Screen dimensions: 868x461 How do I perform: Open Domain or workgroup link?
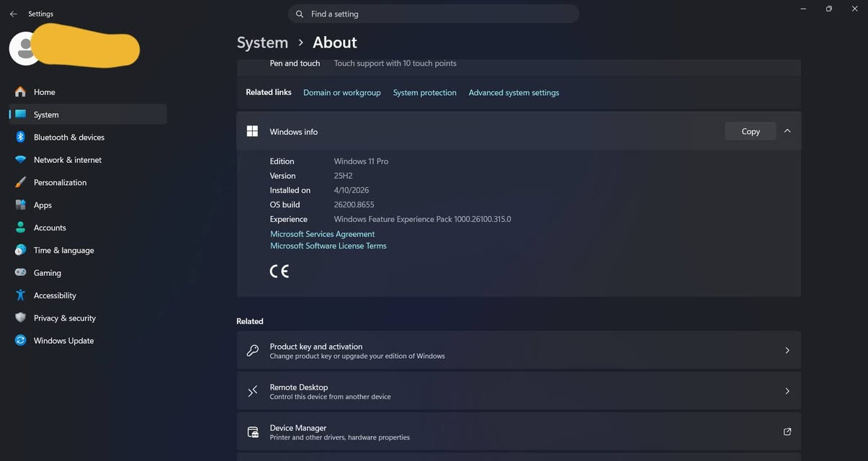click(x=341, y=93)
